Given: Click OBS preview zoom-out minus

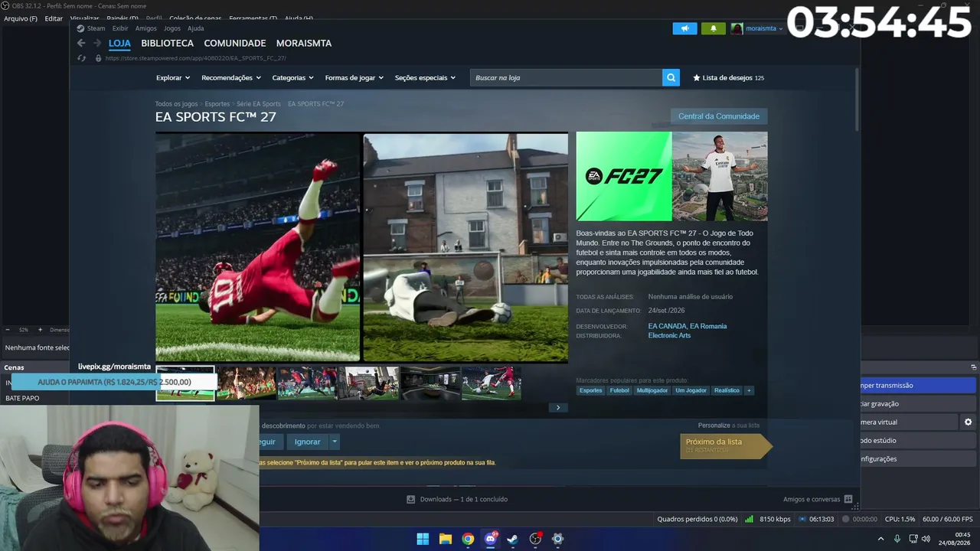Looking at the screenshot, I should [x=8, y=330].
